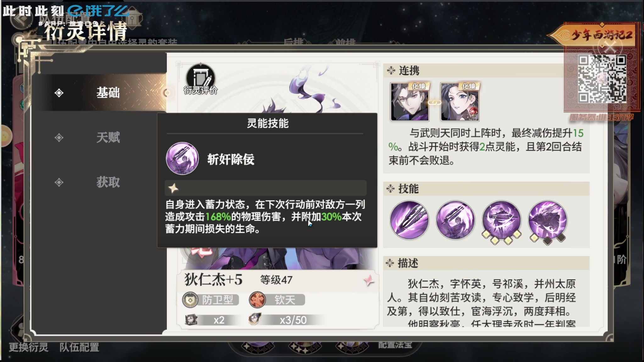Click the 钦天 faction icon
644x362 pixels.
[257, 300]
